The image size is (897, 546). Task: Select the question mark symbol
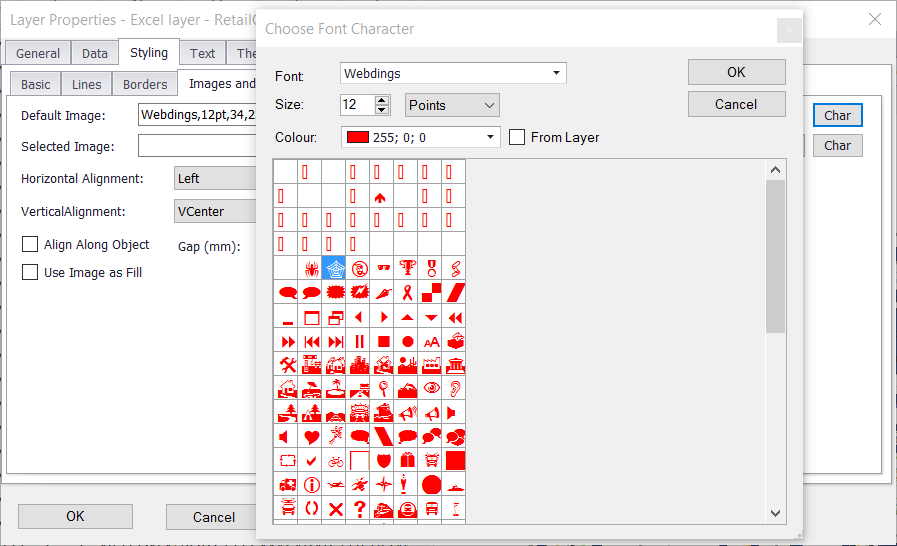(359, 509)
